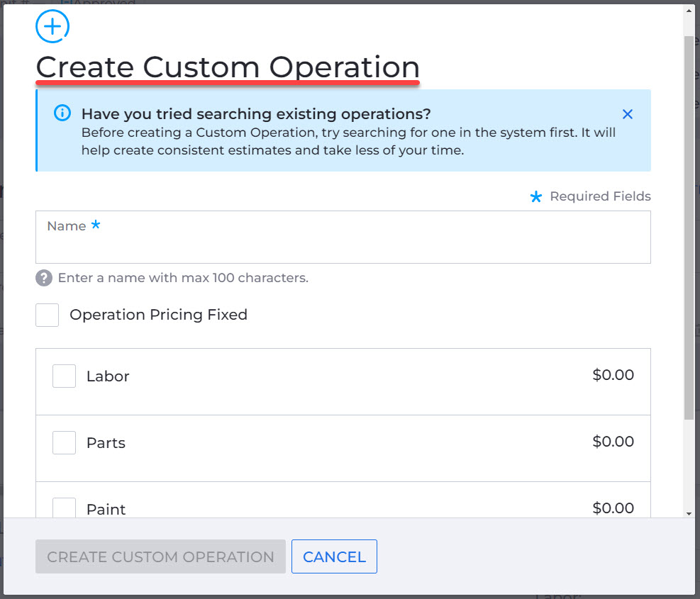This screenshot has height=599, width=700.
Task: Toggle the Operation Pricing Fixed checkbox
Action: click(x=48, y=315)
